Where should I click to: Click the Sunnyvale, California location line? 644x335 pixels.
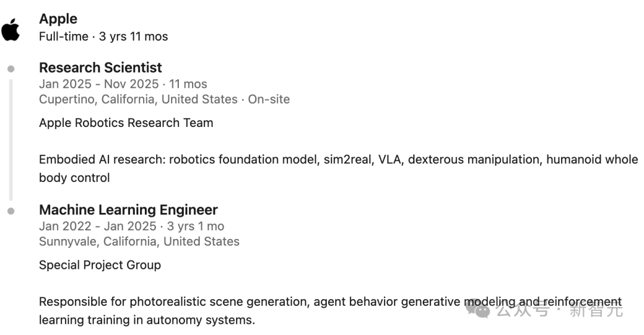[x=139, y=241]
